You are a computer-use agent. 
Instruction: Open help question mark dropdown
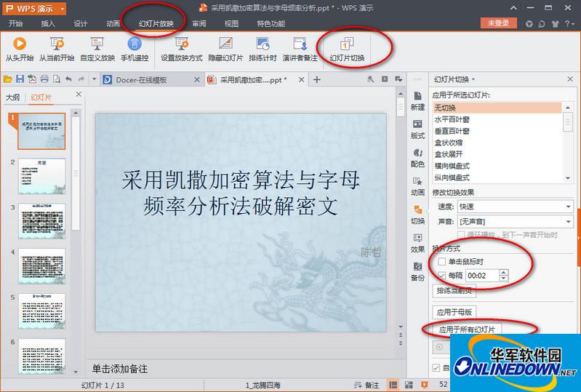(x=569, y=24)
